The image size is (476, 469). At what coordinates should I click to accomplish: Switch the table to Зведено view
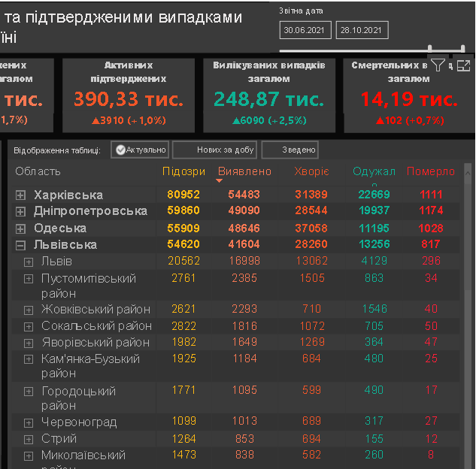tap(290, 150)
